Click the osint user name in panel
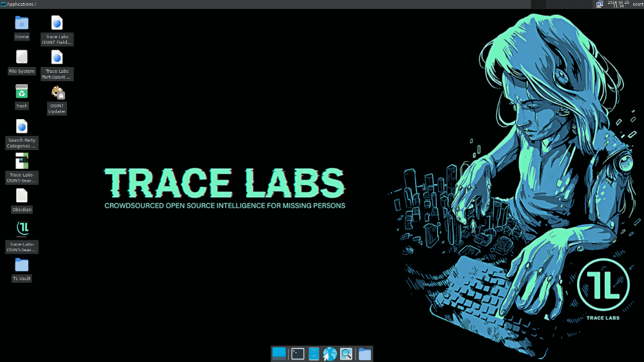This screenshot has height=362, width=644. pyautogui.click(x=638, y=4)
